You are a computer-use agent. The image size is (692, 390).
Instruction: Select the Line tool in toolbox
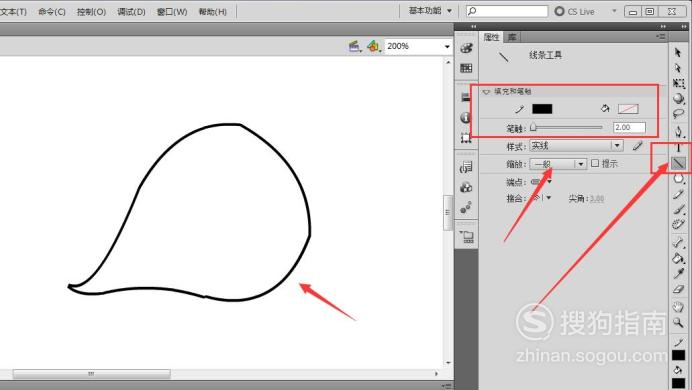pyautogui.click(x=678, y=164)
